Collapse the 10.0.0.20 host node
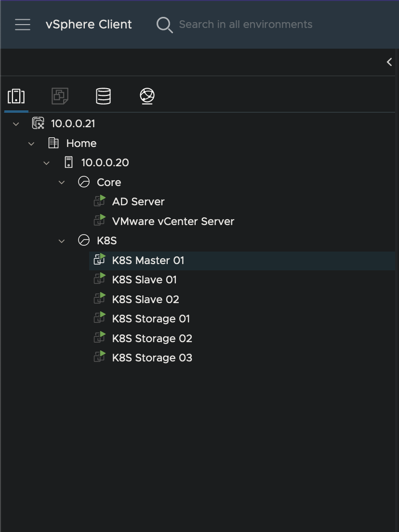 [46, 163]
